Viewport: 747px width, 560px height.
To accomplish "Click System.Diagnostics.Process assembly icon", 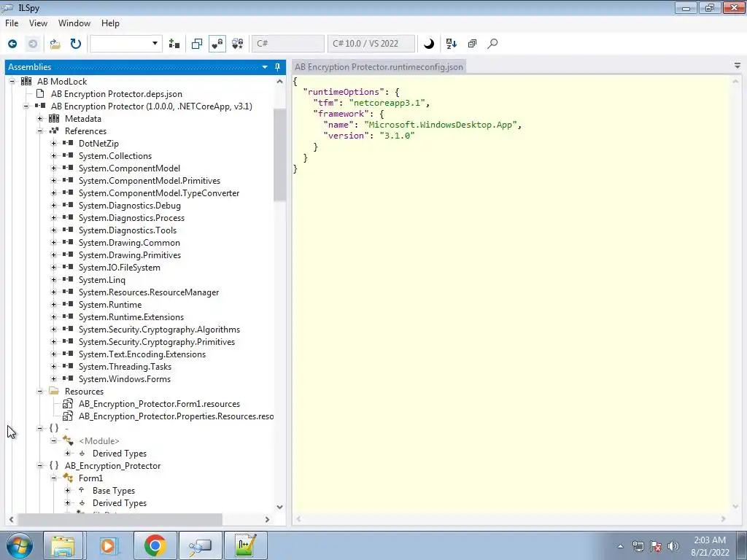I will 68,217.
